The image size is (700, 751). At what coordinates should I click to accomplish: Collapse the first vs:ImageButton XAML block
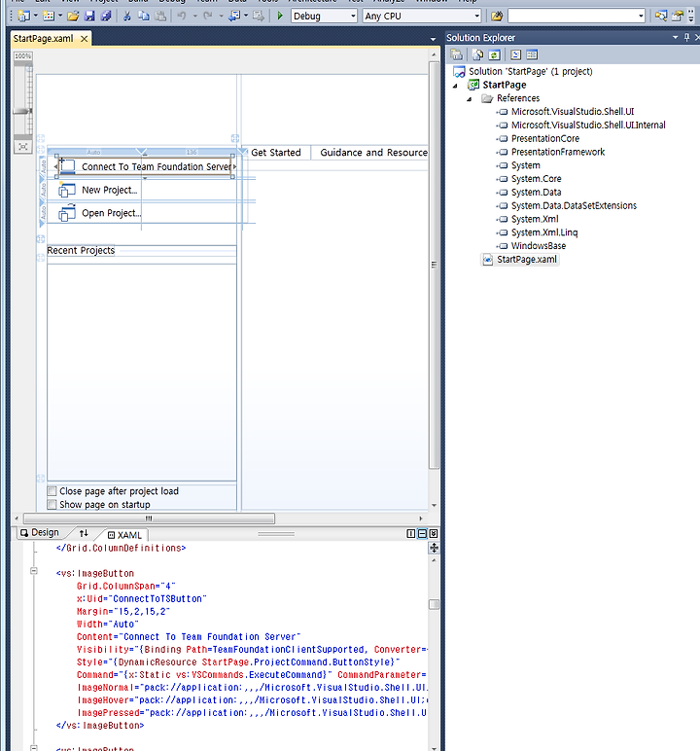click(x=33, y=570)
